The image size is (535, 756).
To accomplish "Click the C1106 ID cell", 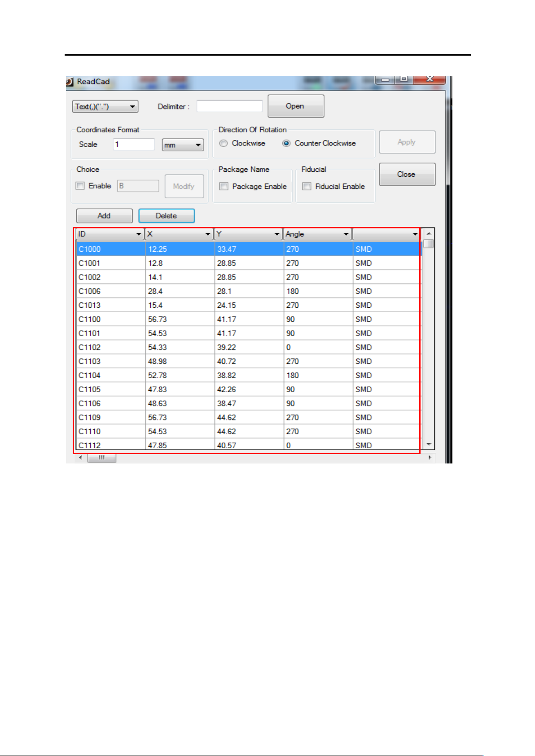I will click(x=111, y=403).
